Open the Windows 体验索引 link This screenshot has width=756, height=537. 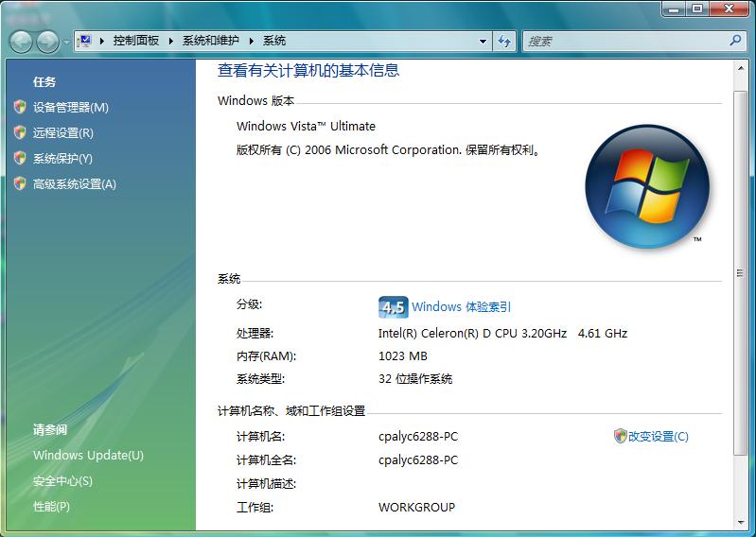pos(462,306)
